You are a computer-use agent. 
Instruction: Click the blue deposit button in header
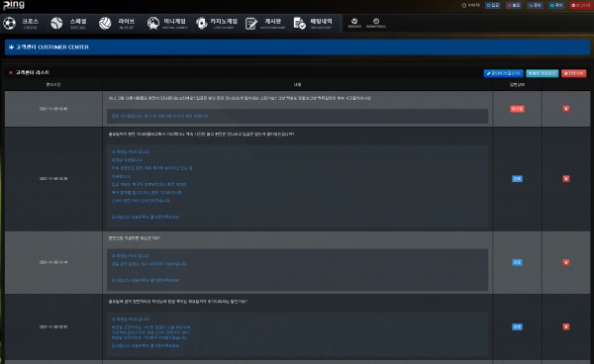click(493, 5)
